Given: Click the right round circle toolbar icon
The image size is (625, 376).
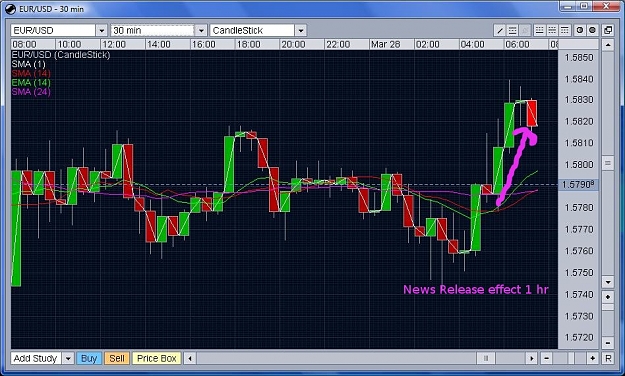Looking at the screenshot, I should (x=593, y=30).
